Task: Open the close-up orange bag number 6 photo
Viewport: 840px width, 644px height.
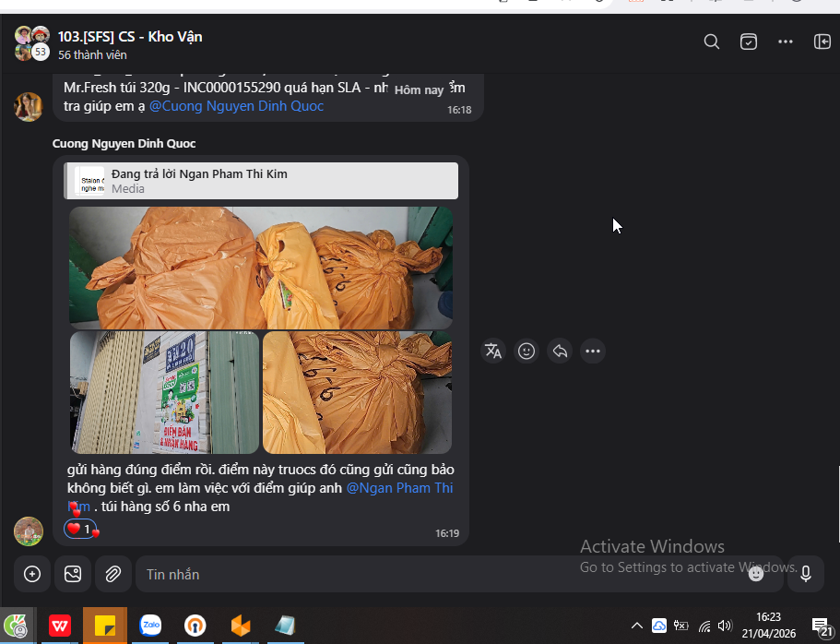Action: pos(358,392)
